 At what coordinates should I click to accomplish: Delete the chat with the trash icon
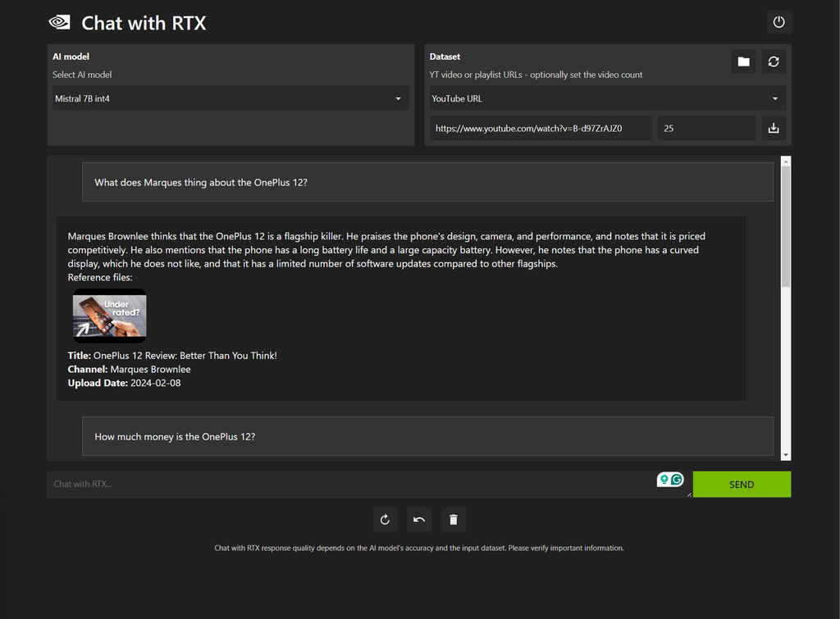pos(454,519)
